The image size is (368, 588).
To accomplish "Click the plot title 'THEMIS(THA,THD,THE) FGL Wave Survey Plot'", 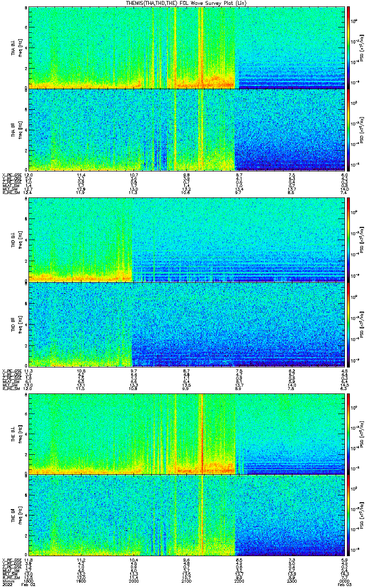I will click(187, 3).
